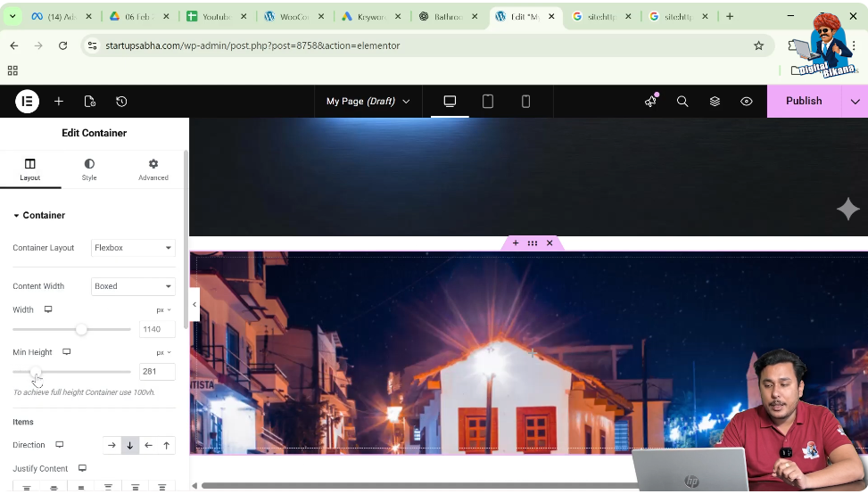
Task: Click the Min Height value field
Action: click(x=156, y=372)
